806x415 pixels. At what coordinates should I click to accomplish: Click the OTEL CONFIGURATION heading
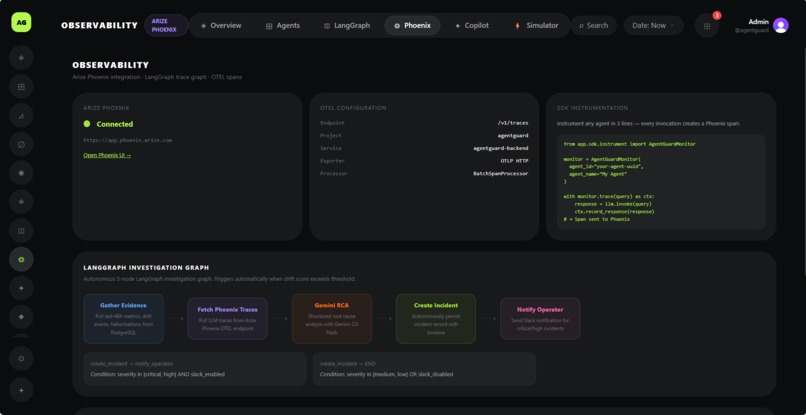point(353,108)
